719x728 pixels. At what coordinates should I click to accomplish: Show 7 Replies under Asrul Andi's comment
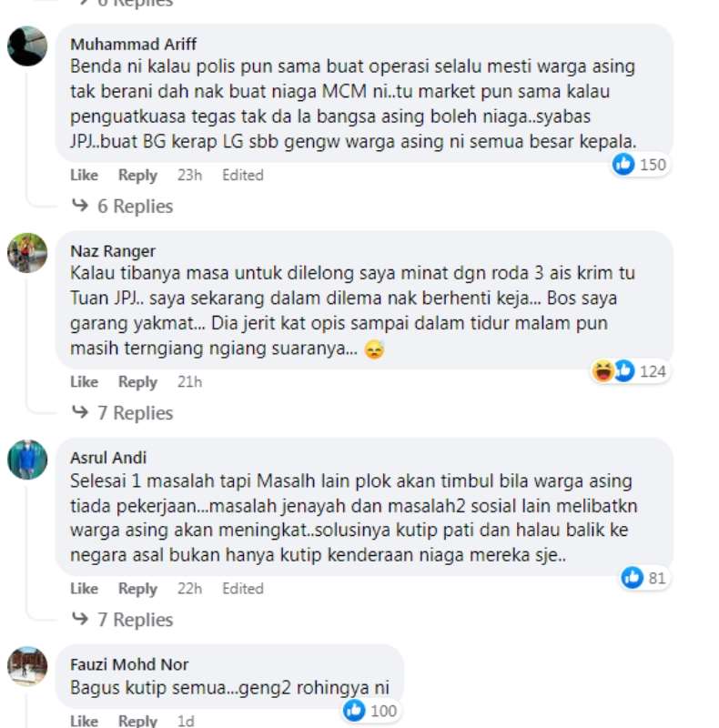[135, 620]
